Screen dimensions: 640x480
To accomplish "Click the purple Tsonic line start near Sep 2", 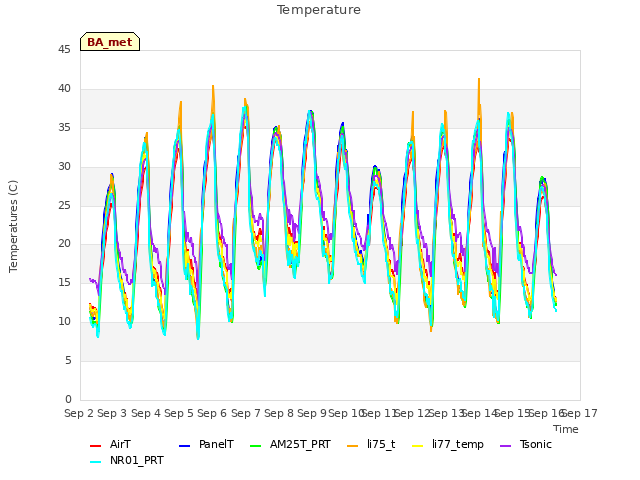I will [90, 279].
